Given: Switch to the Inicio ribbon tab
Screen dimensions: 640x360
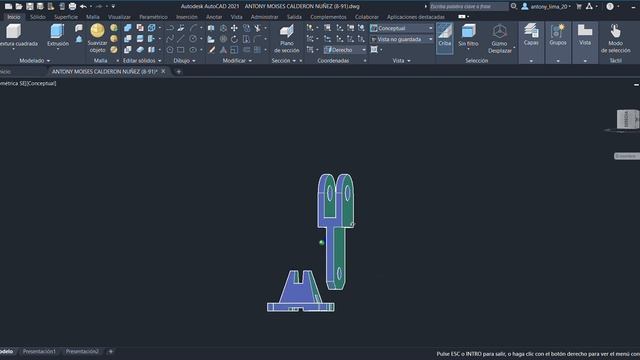Looking at the screenshot, I should click(13, 17).
